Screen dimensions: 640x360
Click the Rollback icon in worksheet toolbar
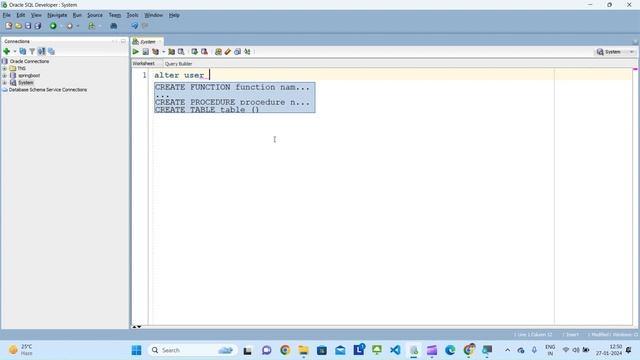coord(204,52)
